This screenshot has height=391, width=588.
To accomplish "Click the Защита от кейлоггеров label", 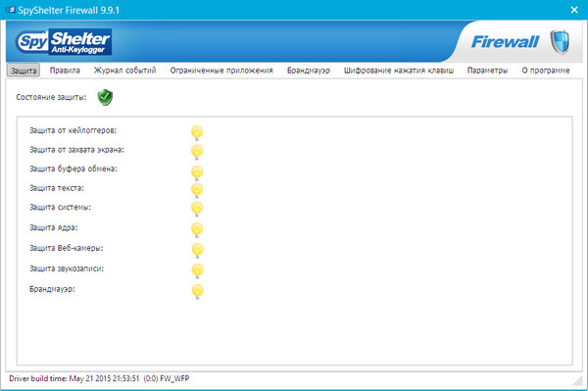I will (x=73, y=130).
